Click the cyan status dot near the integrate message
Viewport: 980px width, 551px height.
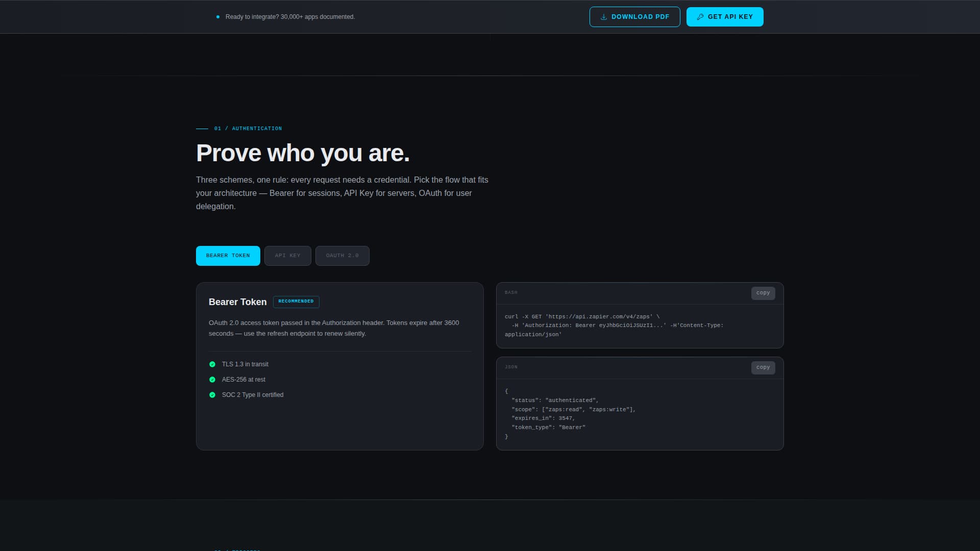219,16
